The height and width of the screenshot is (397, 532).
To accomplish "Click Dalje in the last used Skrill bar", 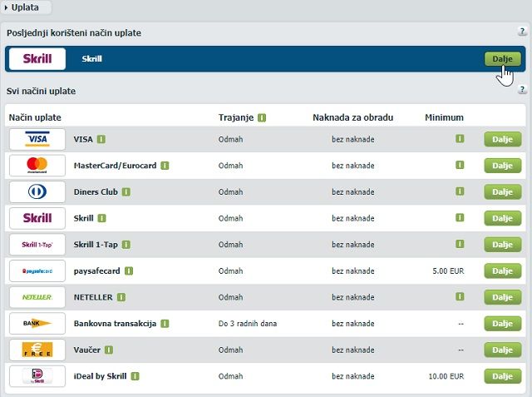I will click(x=502, y=59).
